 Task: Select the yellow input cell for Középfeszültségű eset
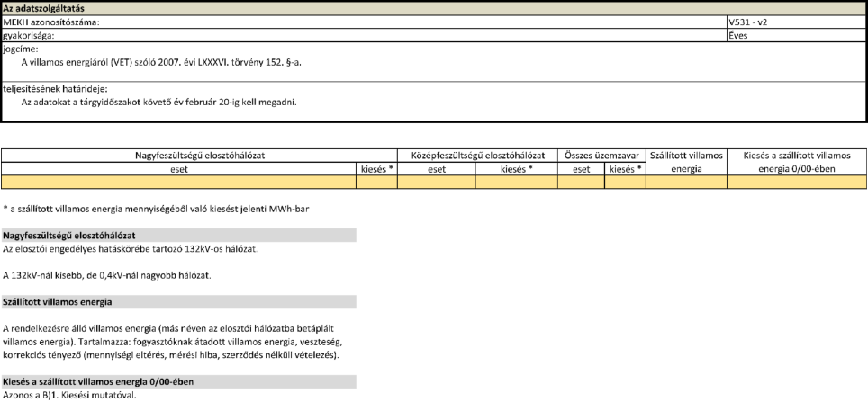tap(437, 183)
